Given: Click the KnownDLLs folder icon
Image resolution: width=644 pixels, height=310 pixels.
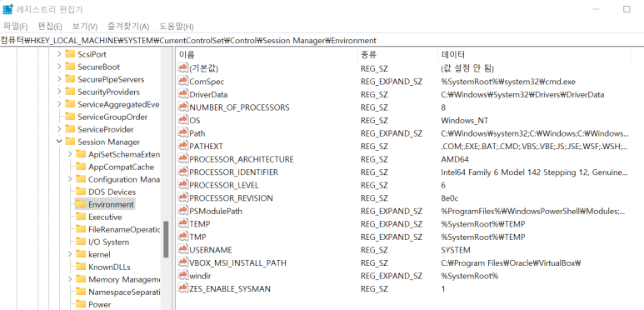Looking at the screenshot, I should (x=81, y=267).
